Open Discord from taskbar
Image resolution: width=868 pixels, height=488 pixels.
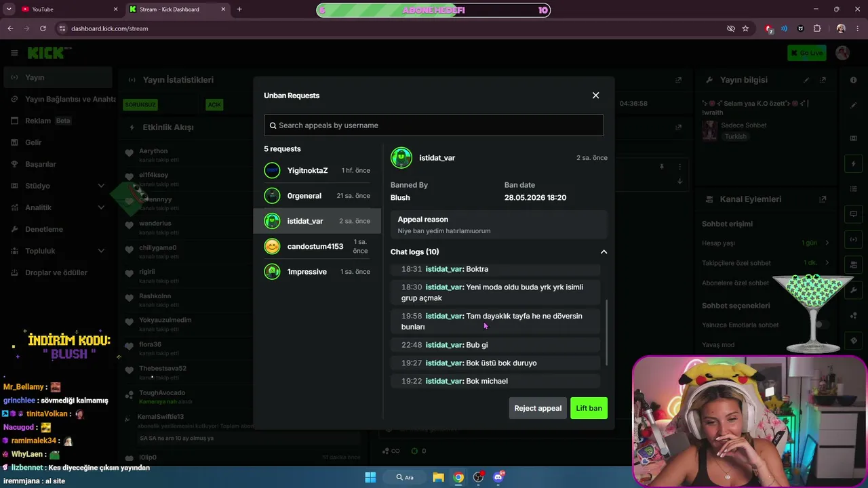coord(498,477)
